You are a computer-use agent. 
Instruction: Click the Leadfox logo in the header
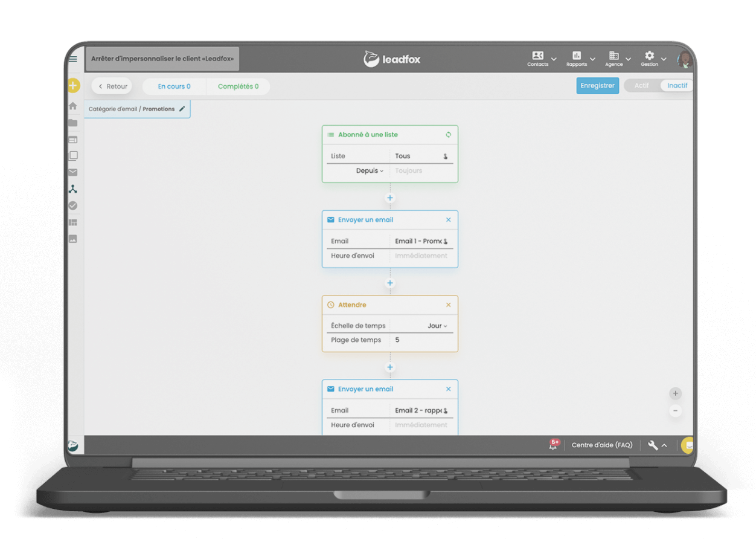(x=392, y=59)
